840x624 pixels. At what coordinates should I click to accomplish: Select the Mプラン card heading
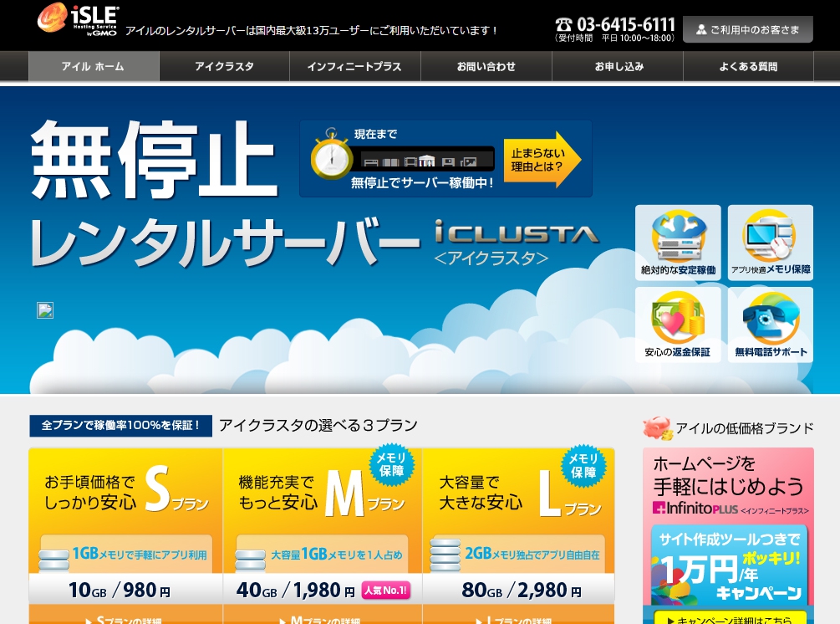click(322, 494)
